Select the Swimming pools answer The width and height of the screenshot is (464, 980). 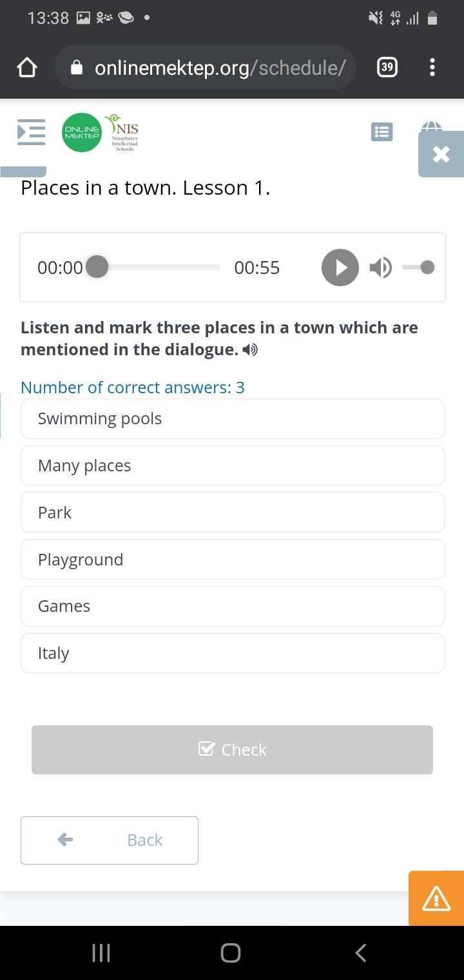[232, 418]
